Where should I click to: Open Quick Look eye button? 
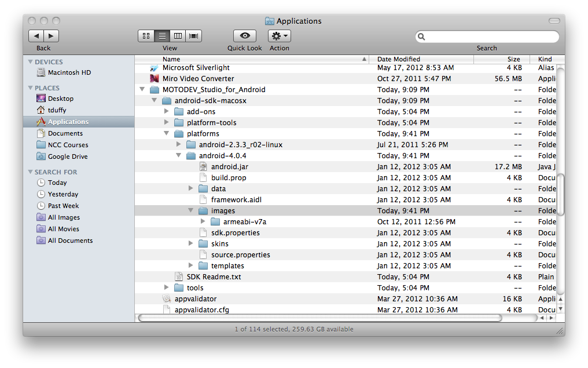[245, 36]
